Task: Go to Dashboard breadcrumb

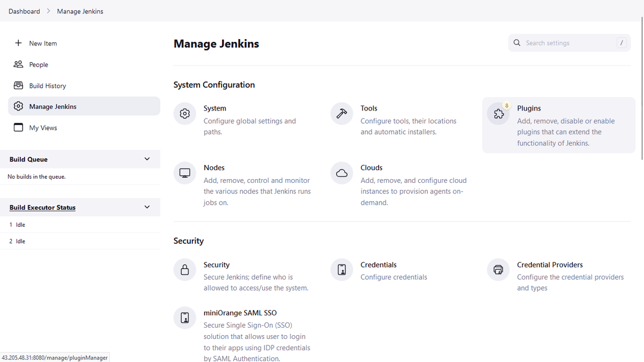Action: pyautogui.click(x=24, y=11)
